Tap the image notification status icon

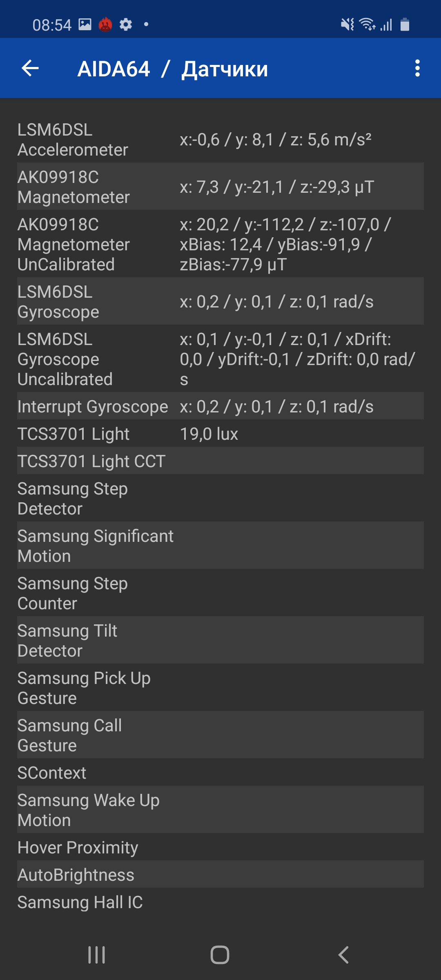(85, 24)
